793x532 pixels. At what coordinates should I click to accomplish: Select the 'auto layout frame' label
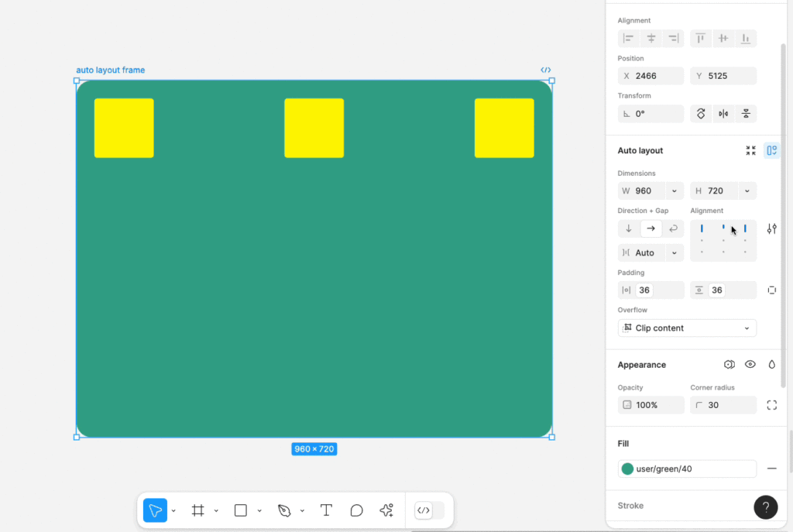[x=110, y=70]
